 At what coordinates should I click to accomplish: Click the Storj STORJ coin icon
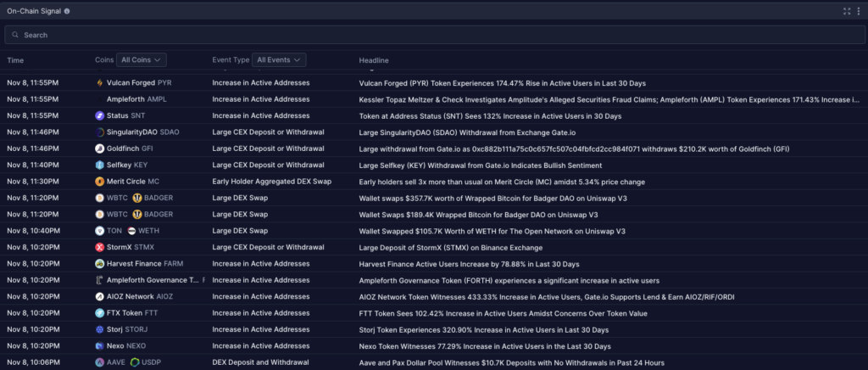[100, 329]
